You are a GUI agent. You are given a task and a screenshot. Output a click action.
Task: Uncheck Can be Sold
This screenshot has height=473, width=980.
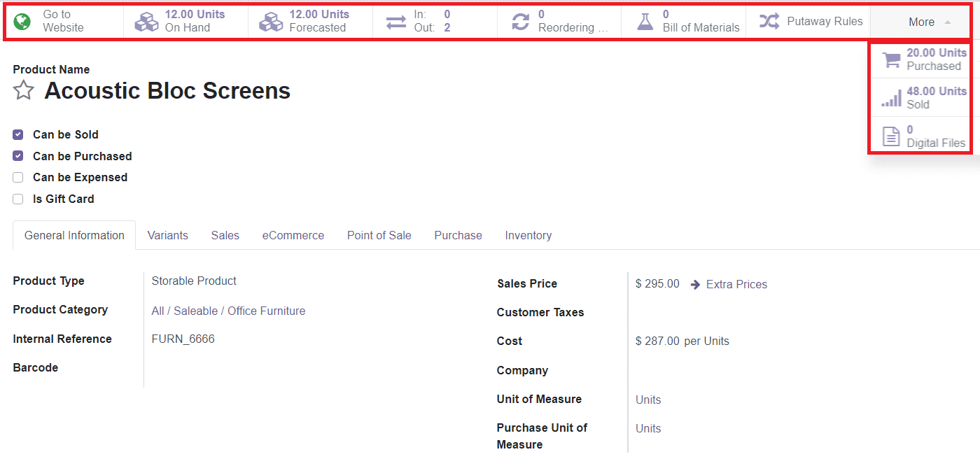[x=17, y=134]
